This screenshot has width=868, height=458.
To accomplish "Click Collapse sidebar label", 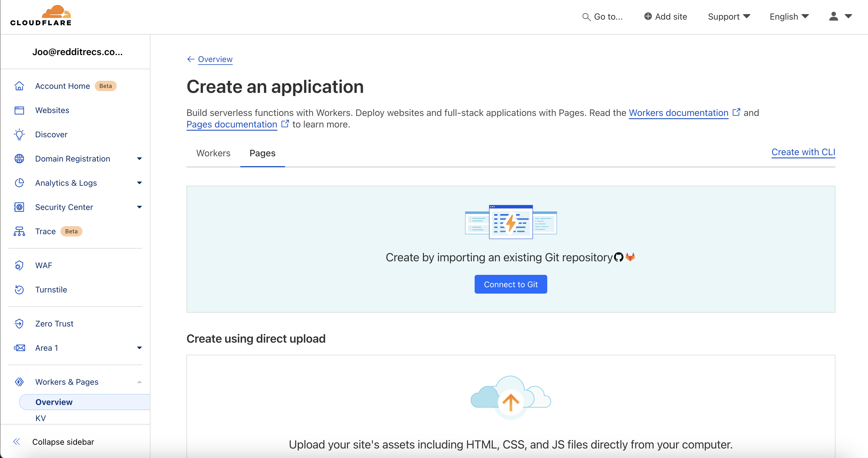I will (63, 442).
